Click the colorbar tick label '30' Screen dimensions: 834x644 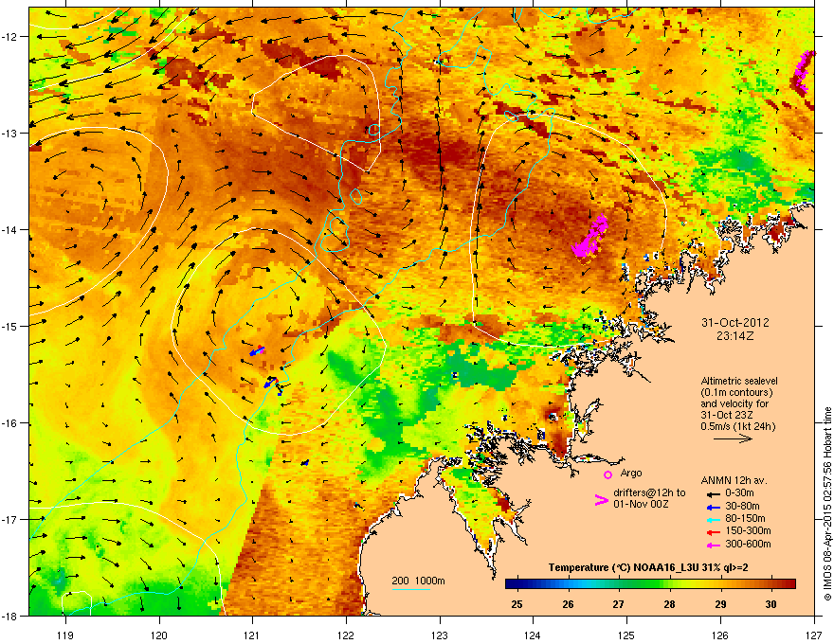[x=771, y=604]
